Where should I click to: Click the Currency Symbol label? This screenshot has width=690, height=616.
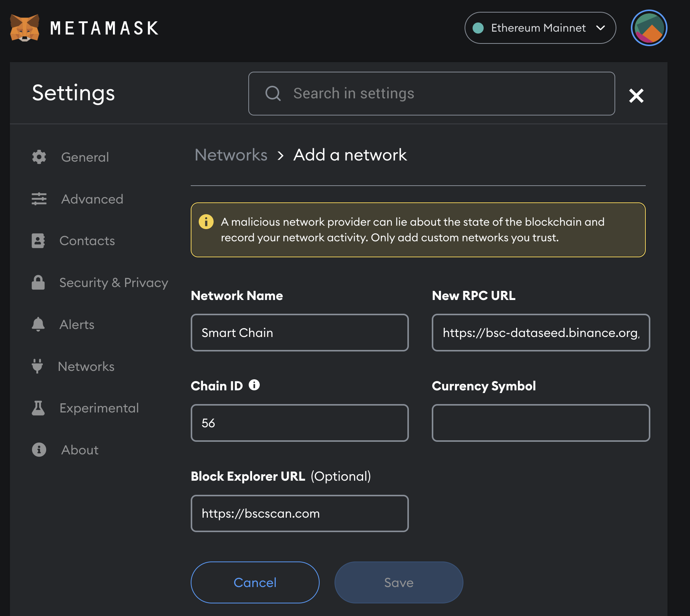[x=484, y=386]
